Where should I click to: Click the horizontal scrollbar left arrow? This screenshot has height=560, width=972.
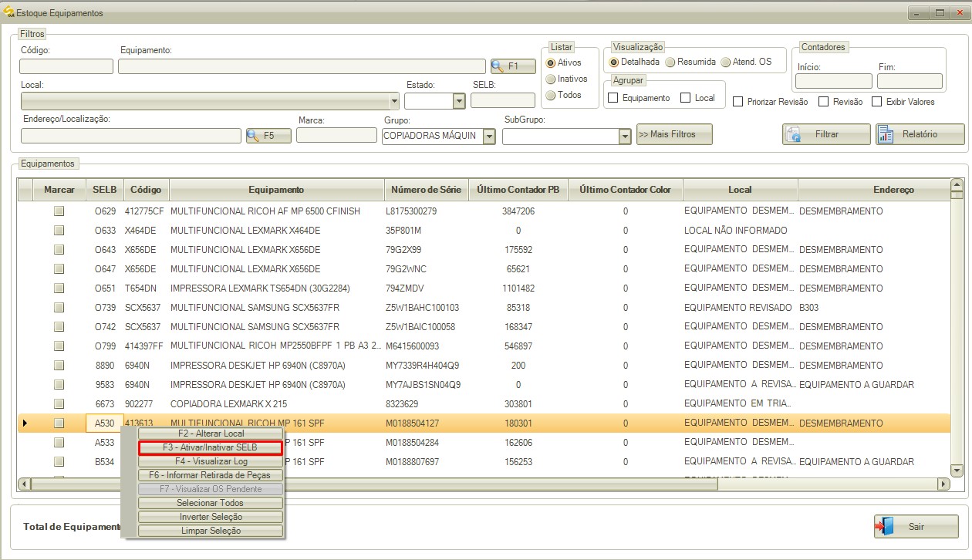pos(25,484)
